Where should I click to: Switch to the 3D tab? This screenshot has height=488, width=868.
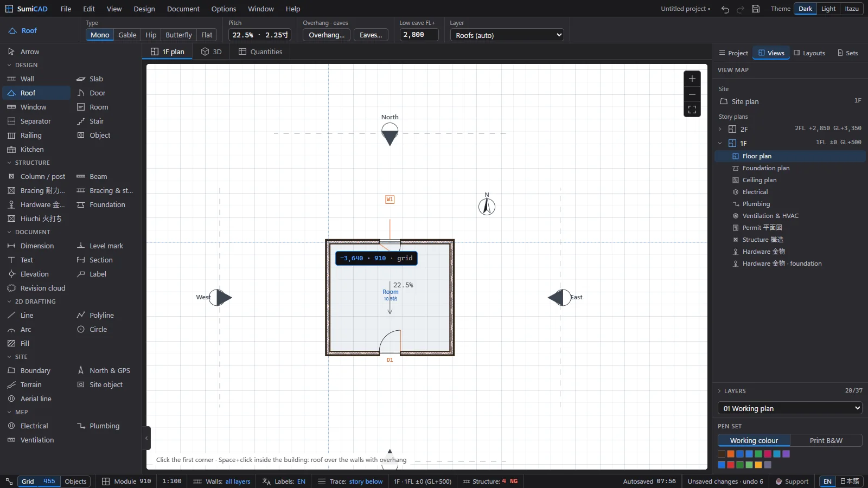[x=211, y=52]
